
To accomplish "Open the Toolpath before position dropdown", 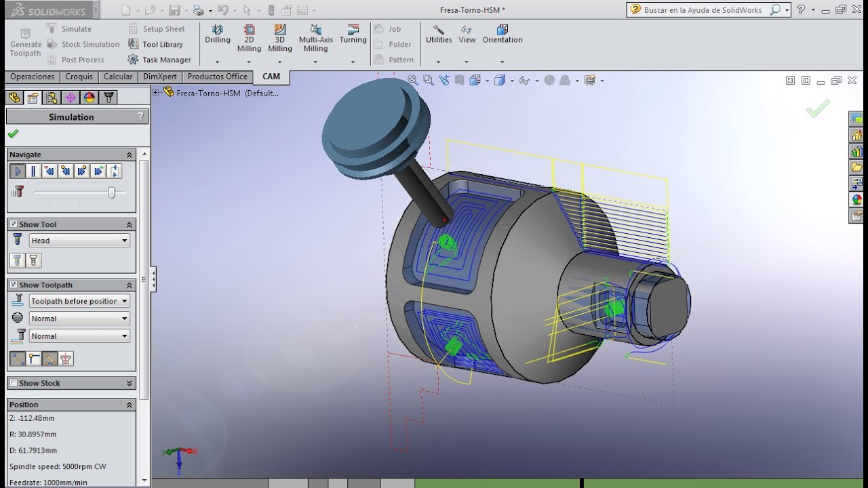I will click(79, 301).
